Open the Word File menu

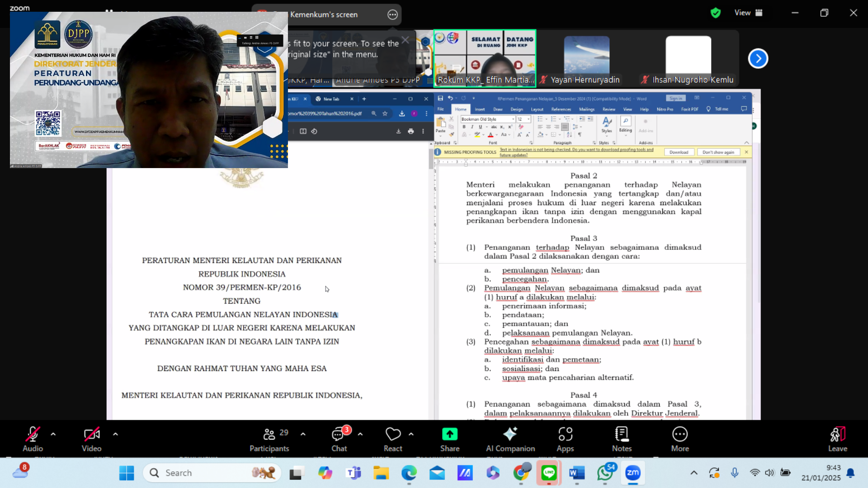[441, 109]
